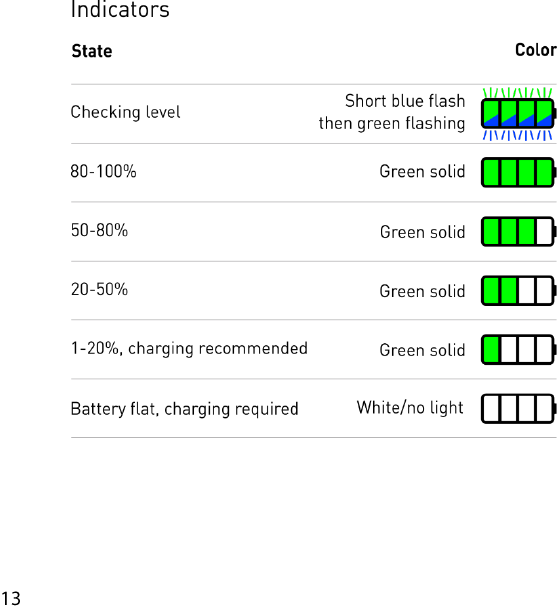Click the White/no light label
The height and width of the screenshot is (610, 557).
(410, 408)
